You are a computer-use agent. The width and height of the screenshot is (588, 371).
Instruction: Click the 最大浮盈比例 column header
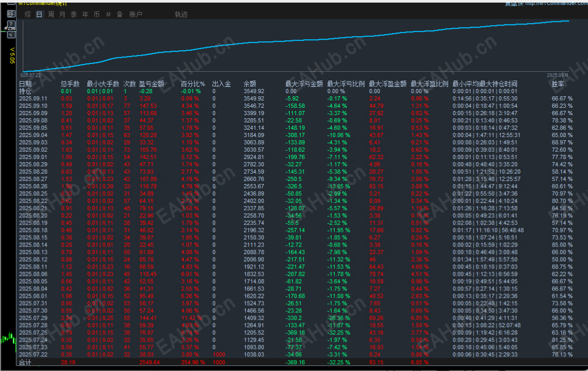coord(429,84)
